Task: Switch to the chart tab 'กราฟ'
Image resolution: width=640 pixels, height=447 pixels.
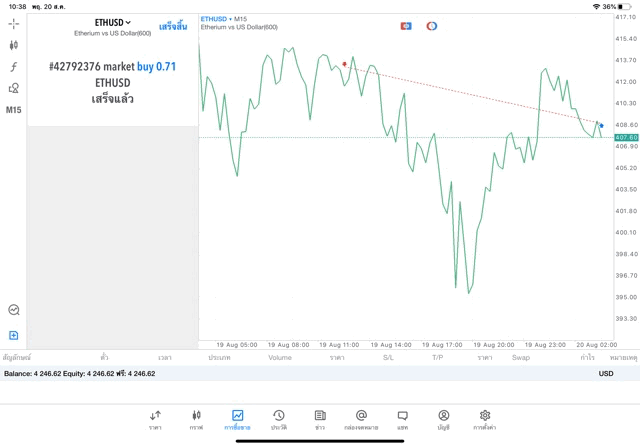Action: [x=196, y=419]
